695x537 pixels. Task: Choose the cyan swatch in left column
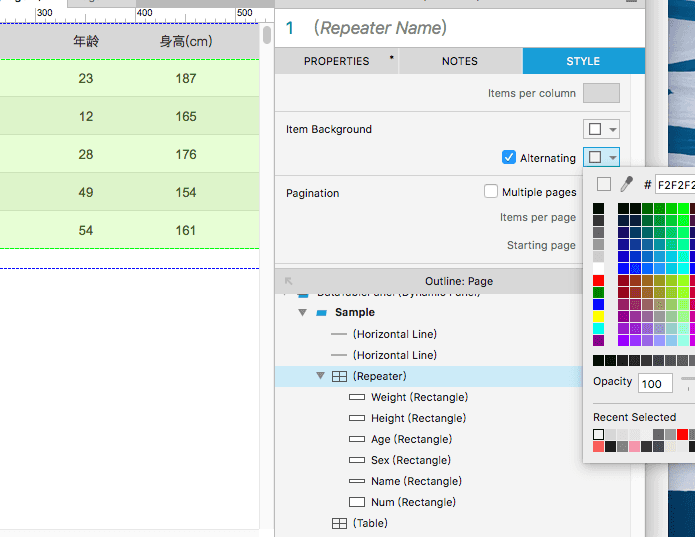pos(598,328)
